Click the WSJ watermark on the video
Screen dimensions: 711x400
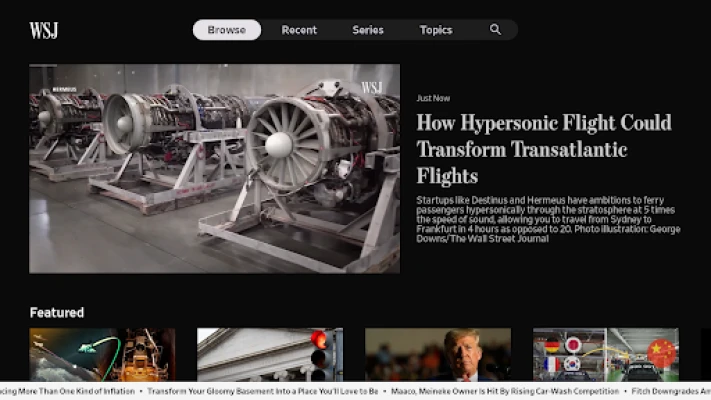[372, 87]
